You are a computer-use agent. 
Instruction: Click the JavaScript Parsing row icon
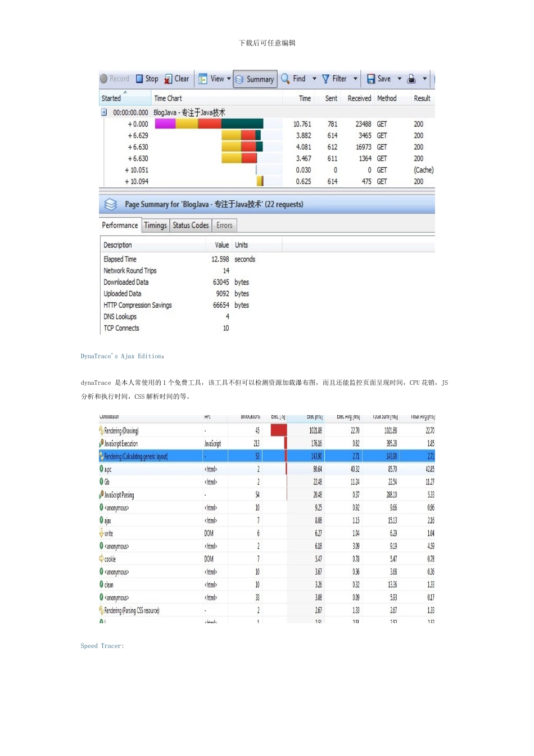click(101, 494)
